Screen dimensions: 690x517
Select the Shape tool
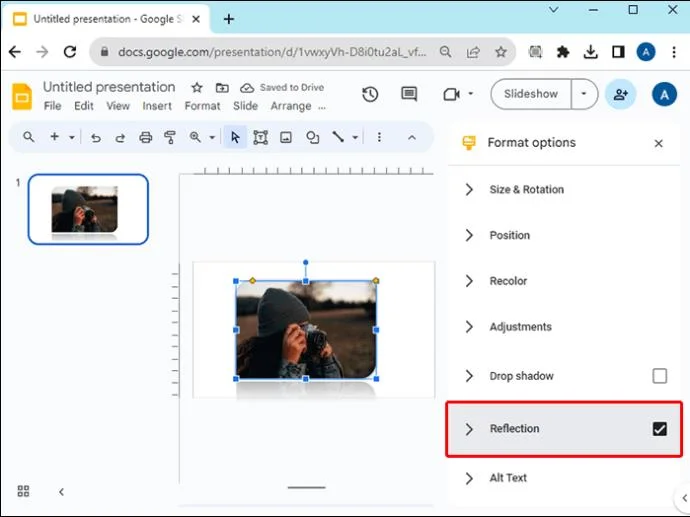pyautogui.click(x=312, y=138)
